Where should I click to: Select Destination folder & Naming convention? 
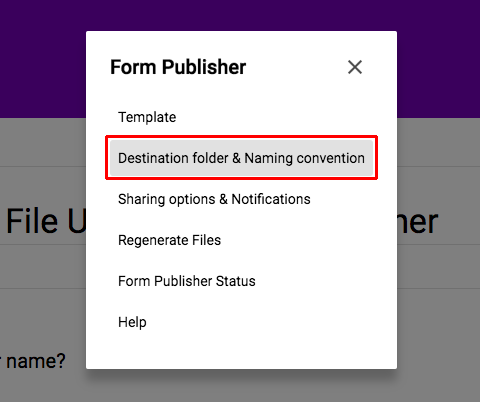tap(241, 158)
